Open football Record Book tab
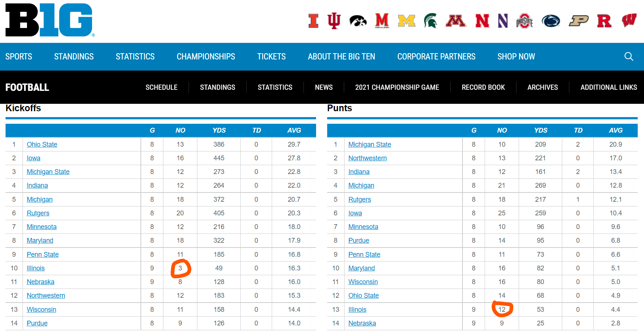The height and width of the screenshot is (331, 644). point(483,87)
